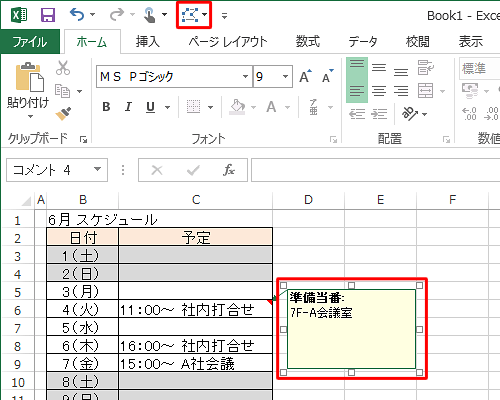This screenshot has height=400, width=500.
Task: Click the Touch/Mouse mode icon
Action: [150, 15]
